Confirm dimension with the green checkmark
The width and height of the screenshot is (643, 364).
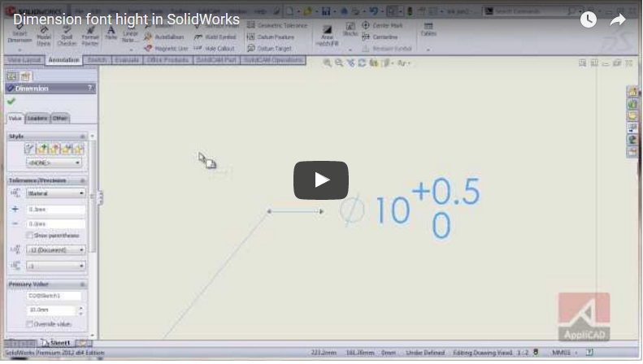(x=11, y=102)
